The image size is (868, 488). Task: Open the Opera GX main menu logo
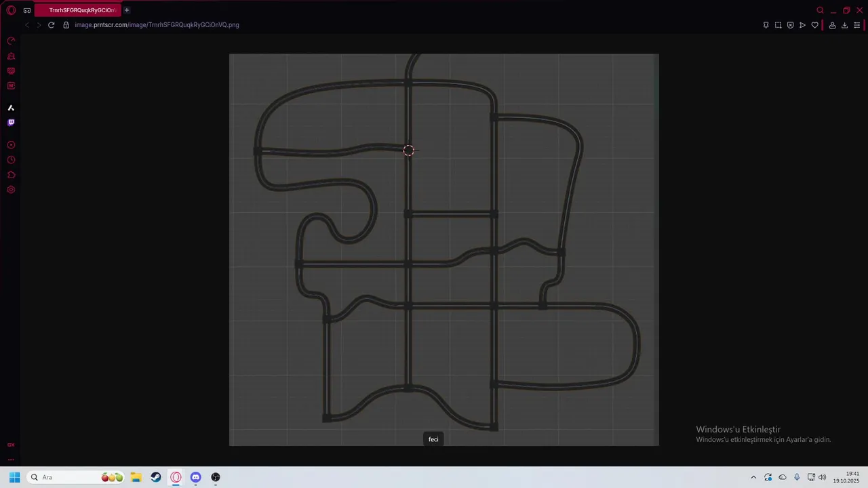[11, 10]
